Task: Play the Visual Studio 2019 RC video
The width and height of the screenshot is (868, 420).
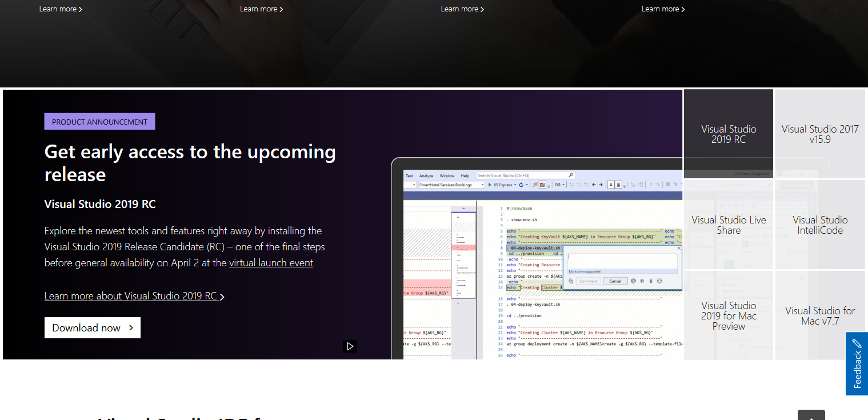Action: (x=350, y=346)
